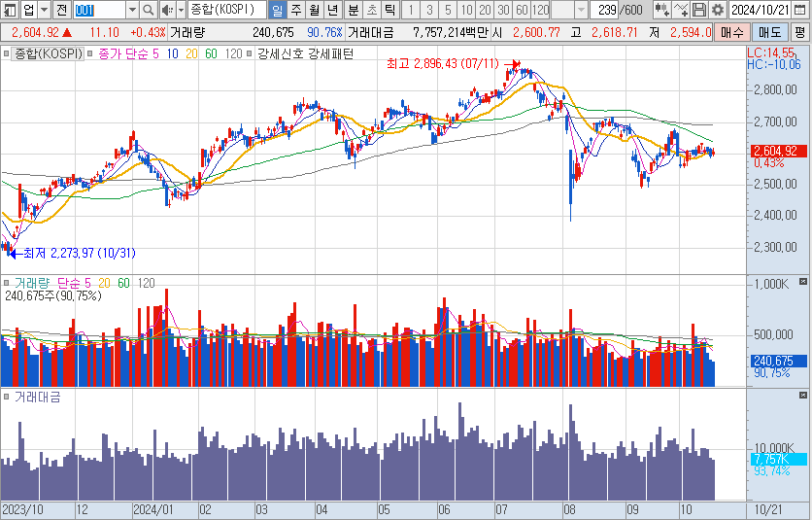This screenshot has height=520, width=812.
Task: Click the magenta 5 moving average label in price legend
Action: click(155, 53)
